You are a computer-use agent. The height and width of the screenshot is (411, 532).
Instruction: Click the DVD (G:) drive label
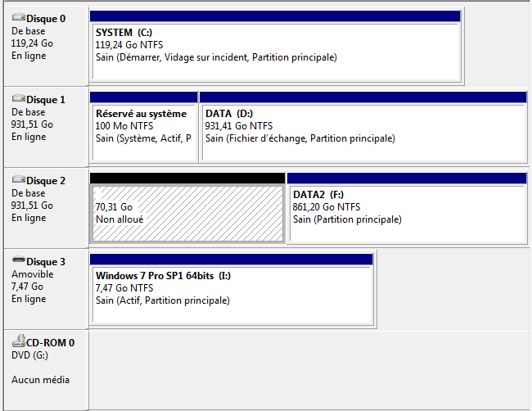[x=29, y=355]
